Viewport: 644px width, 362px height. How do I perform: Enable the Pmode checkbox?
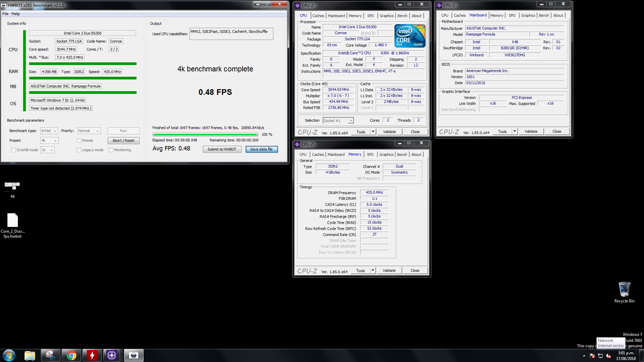pos(79,140)
